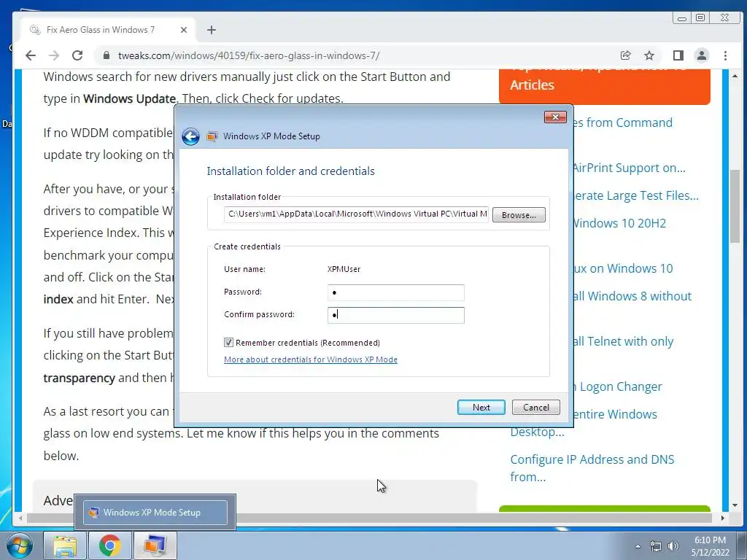Open the Chrome profile avatar
Viewport: 747px width, 560px height.
[x=702, y=55]
